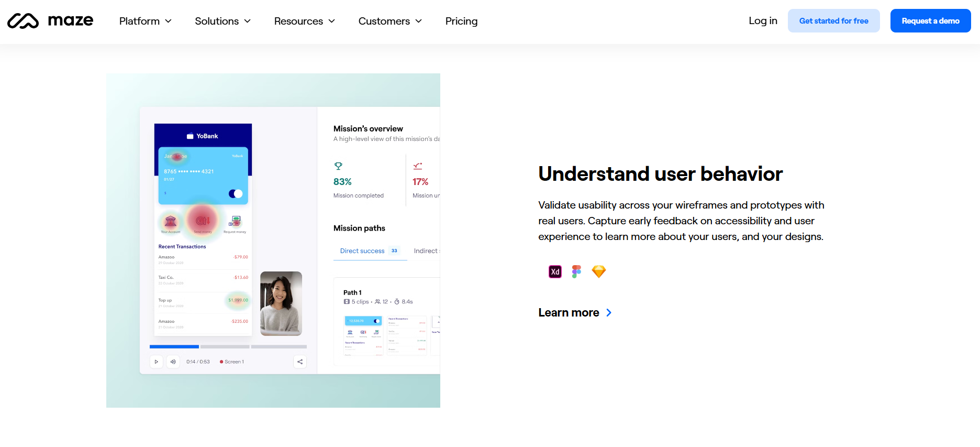Click the Send money icon
Screen dimensions: 980x447
[203, 221]
